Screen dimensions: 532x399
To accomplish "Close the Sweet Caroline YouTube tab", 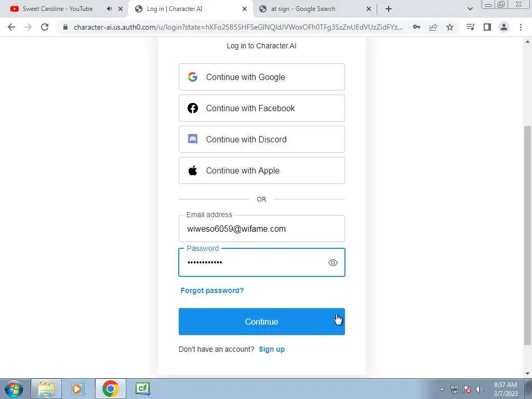I will (121, 9).
